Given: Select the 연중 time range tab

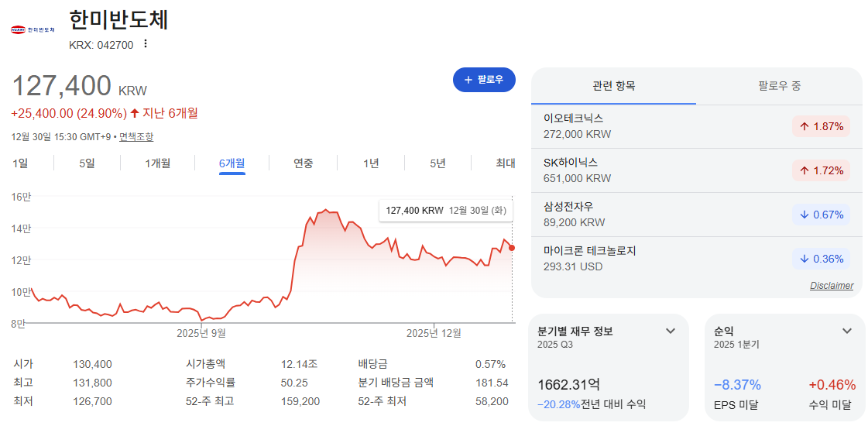Looking at the screenshot, I should [x=304, y=163].
